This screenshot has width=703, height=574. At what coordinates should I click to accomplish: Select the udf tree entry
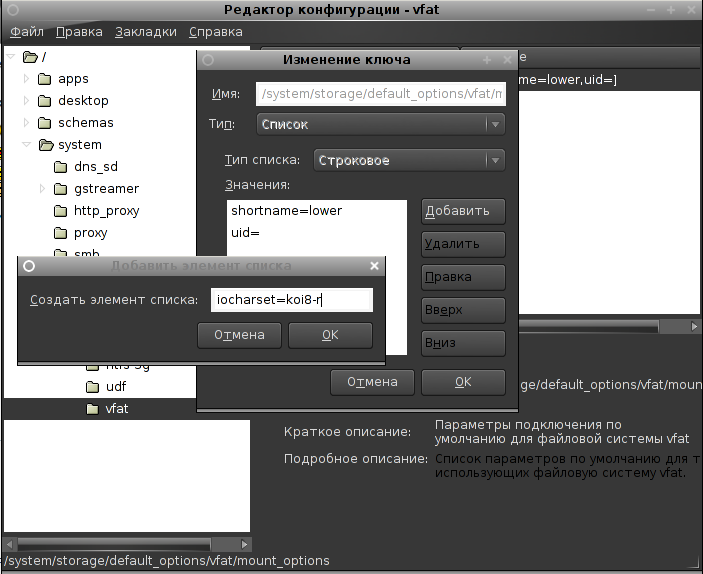point(116,386)
